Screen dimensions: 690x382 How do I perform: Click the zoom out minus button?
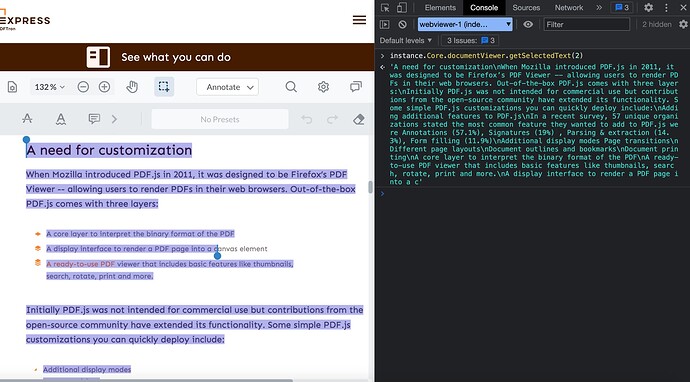(x=83, y=87)
